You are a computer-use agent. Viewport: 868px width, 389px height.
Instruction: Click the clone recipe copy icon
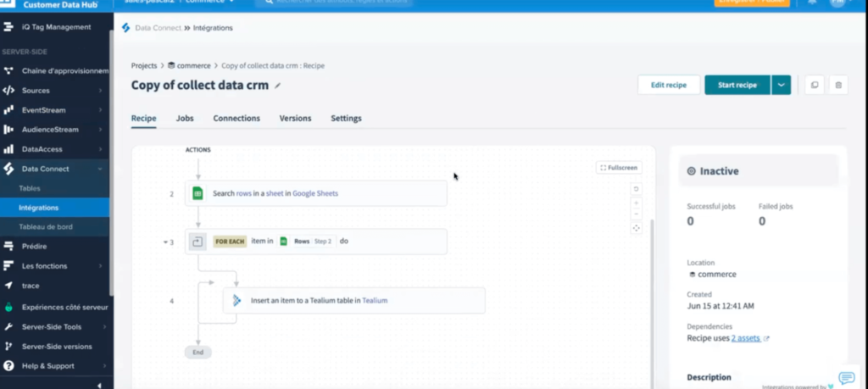[x=814, y=85]
